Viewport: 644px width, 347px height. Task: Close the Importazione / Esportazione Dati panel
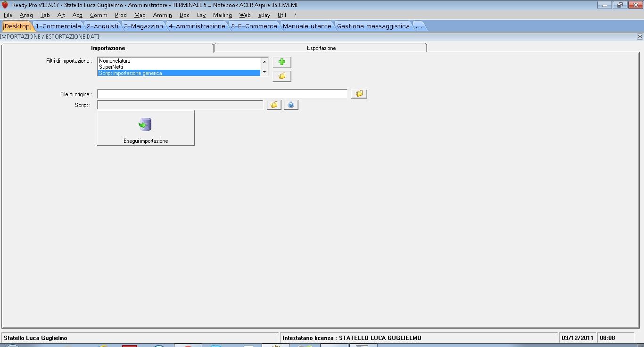[640, 36]
